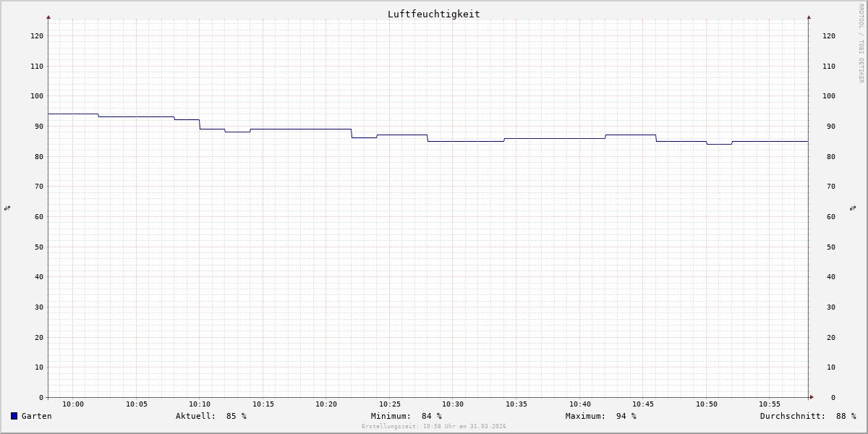Select the 10:00 time axis label
The width and height of the screenshot is (868, 434).
pos(73,404)
